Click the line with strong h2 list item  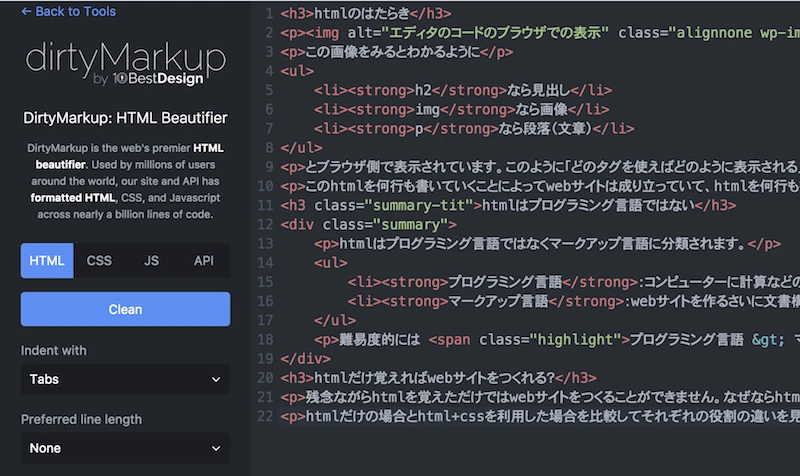point(463,90)
